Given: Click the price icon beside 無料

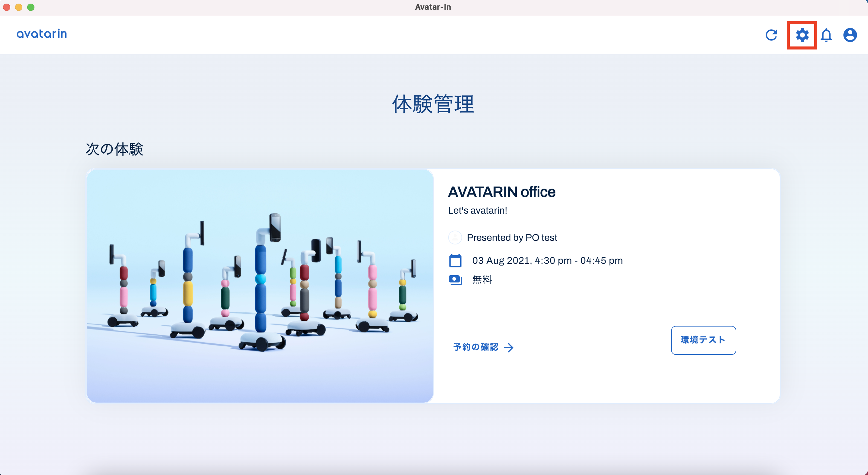Looking at the screenshot, I should [455, 280].
